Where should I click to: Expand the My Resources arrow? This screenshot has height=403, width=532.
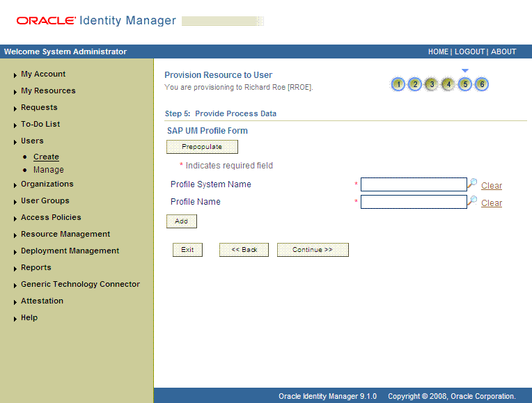(15, 92)
